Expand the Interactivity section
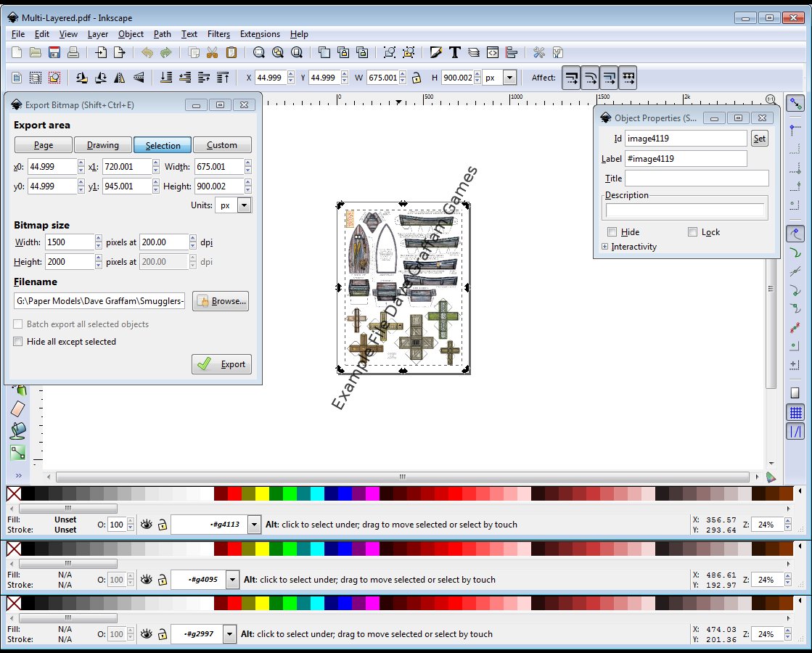812x653 pixels. (605, 247)
